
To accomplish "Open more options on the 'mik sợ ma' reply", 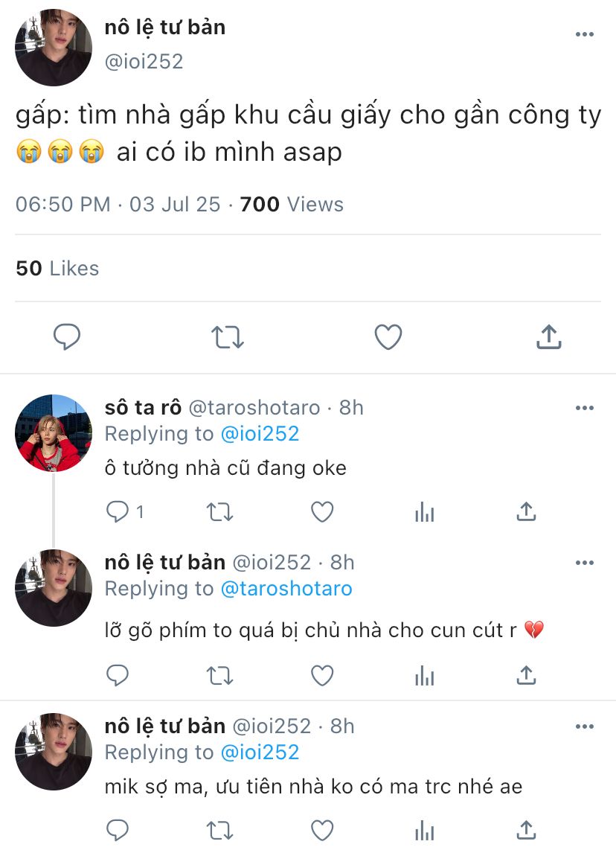I will pyautogui.click(x=585, y=726).
